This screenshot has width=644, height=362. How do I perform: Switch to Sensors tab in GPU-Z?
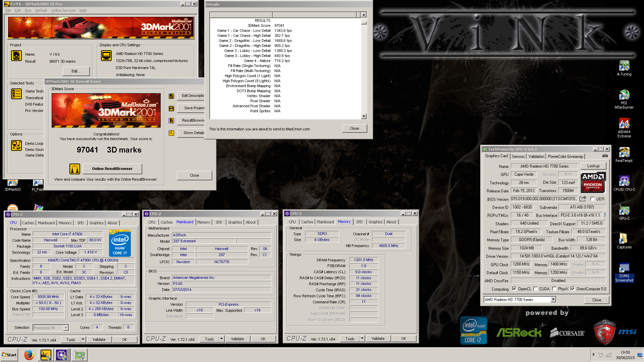[518, 157]
